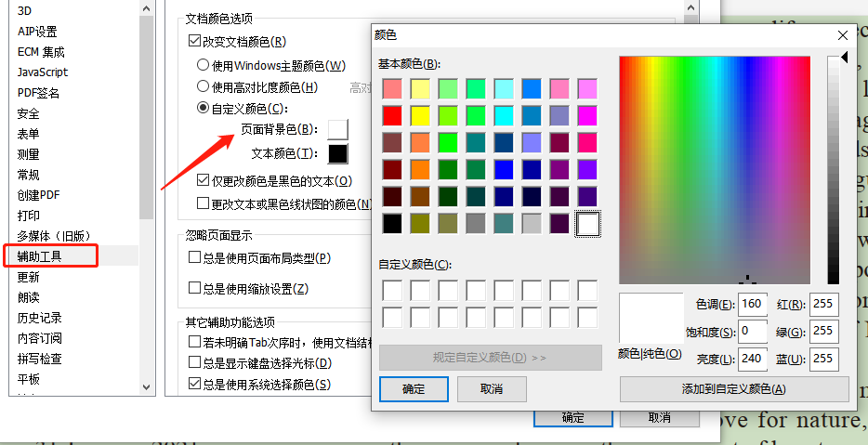Click inside the color spectrum gradient area

click(x=714, y=167)
